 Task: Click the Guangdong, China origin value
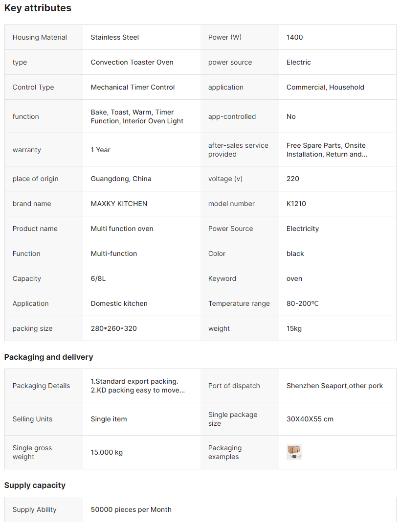(121, 179)
